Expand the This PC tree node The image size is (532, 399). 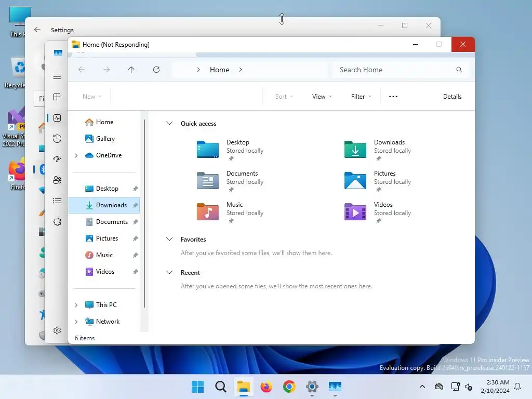(x=76, y=305)
